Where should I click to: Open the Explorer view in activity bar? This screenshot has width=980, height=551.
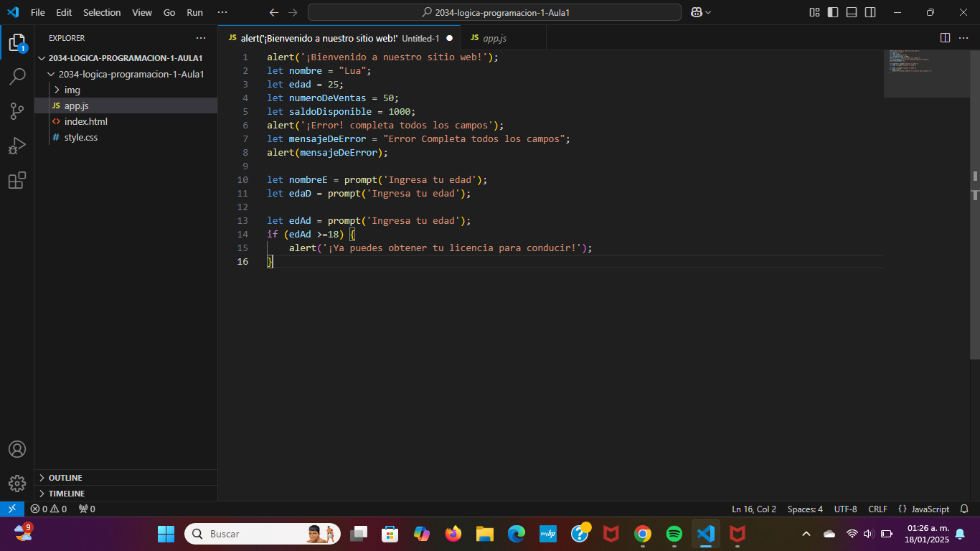[17, 43]
